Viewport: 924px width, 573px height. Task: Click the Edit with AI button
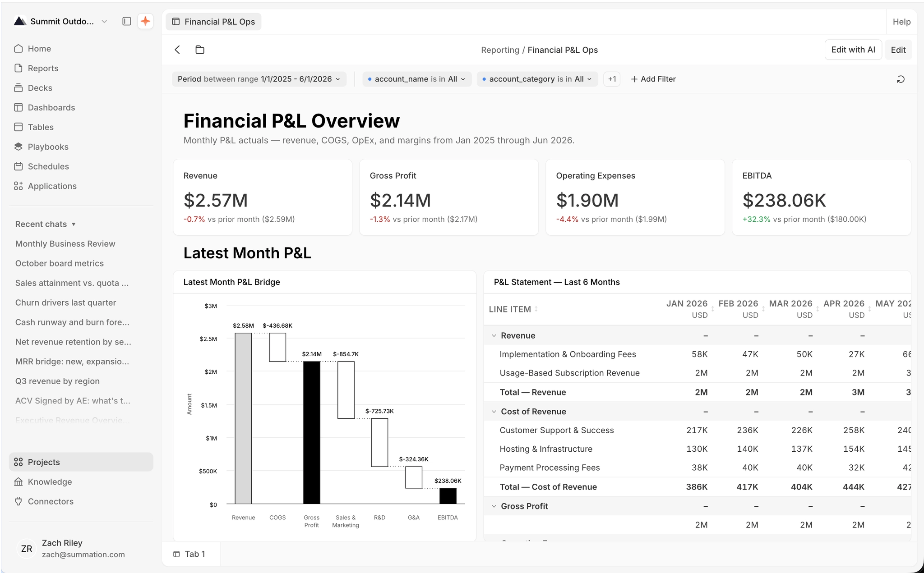(x=853, y=50)
